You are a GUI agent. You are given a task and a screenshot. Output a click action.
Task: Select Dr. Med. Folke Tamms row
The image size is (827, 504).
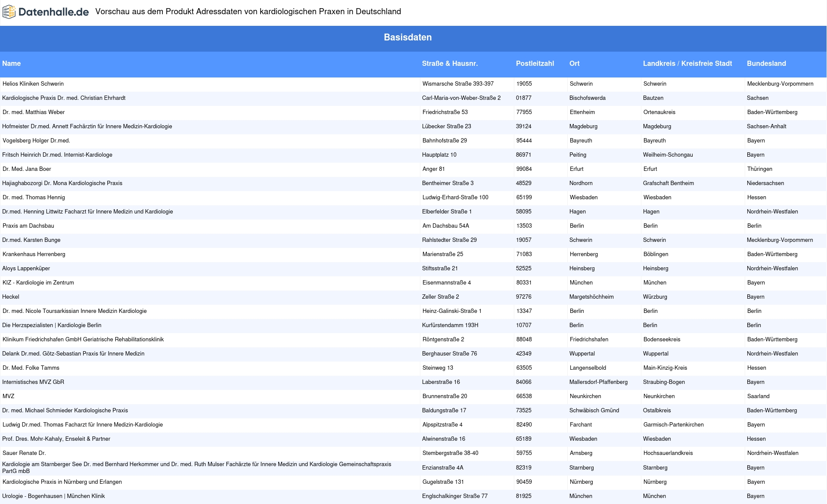click(x=31, y=368)
